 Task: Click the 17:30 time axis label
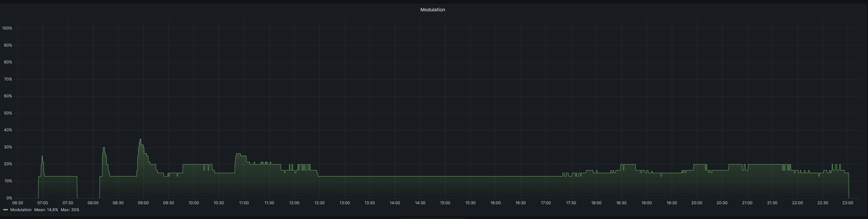(571, 203)
